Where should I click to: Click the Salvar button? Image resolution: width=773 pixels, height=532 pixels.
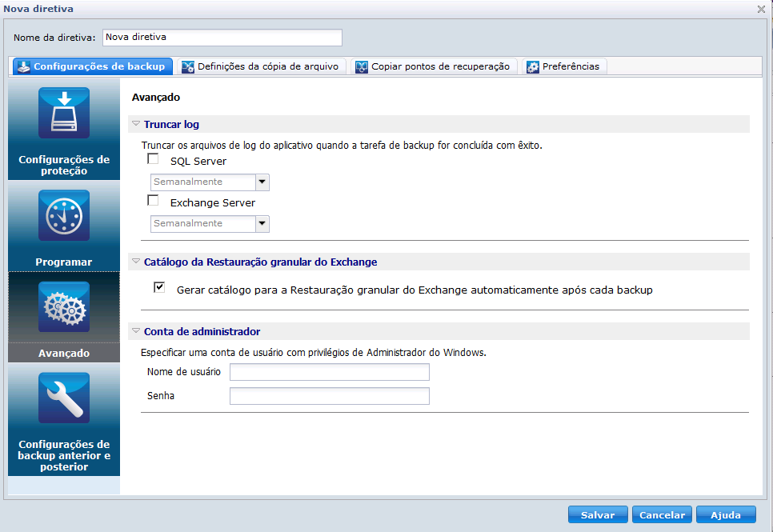(x=598, y=515)
